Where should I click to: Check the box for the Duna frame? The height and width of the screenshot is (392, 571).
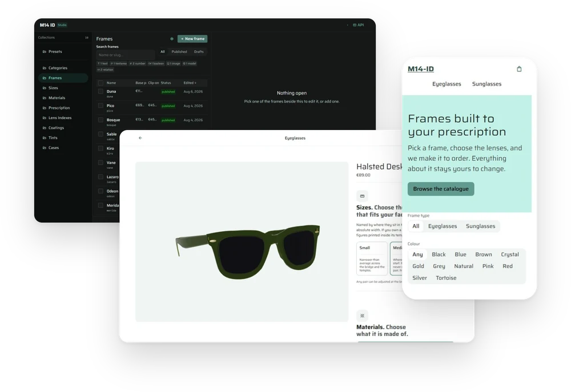101,91
